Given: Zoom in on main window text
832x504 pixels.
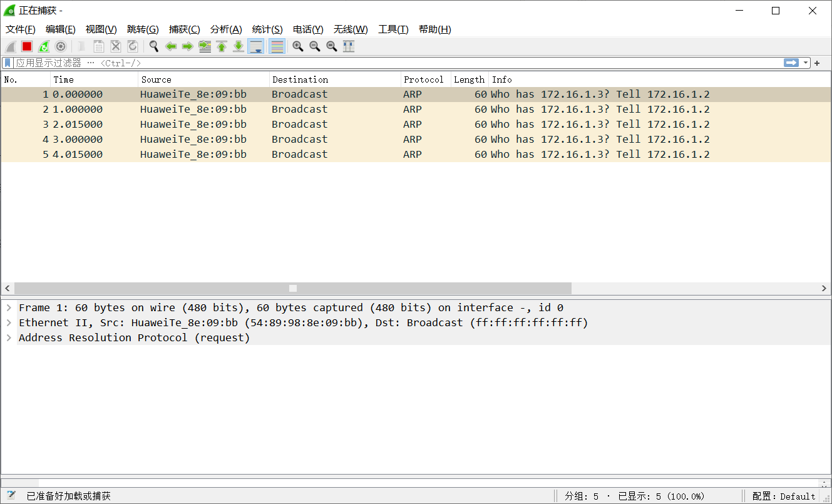Looking at the screenshot, I should pyautogui.click(x=298, y=46).
